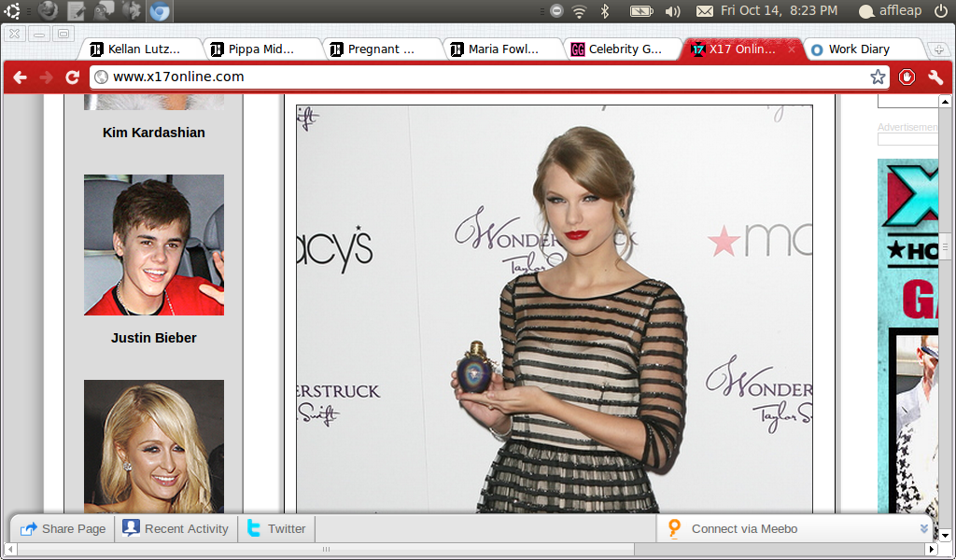Switch to the Pippa Mid... tab
The width and height of the screenshot is (956, 560).
[x=261, y=49]
